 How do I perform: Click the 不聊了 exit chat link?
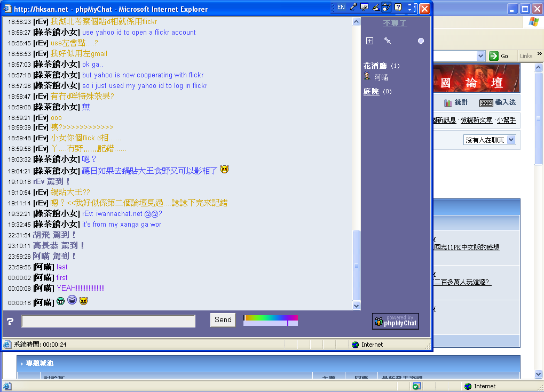pyautogui.click(x=395, y=23)
